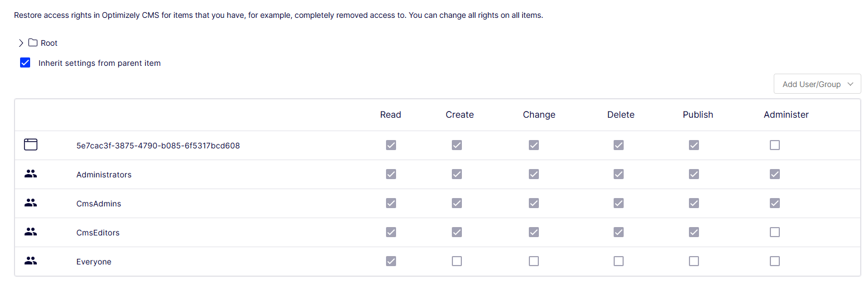This screenshot has height=289, width=868.
Task: Toggle Publish permission for Everyone
Action: coord(693,261)
